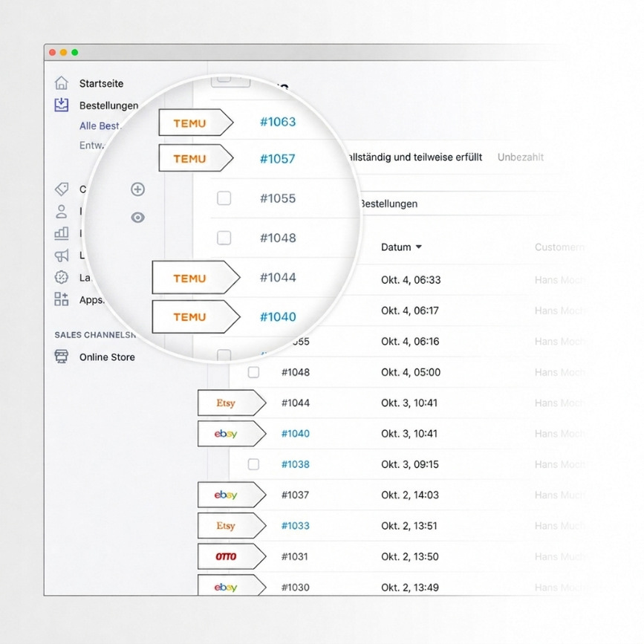Open Alle Best. sub-item
The height and width of the screenshot is (644, 644).
[100, 126]
